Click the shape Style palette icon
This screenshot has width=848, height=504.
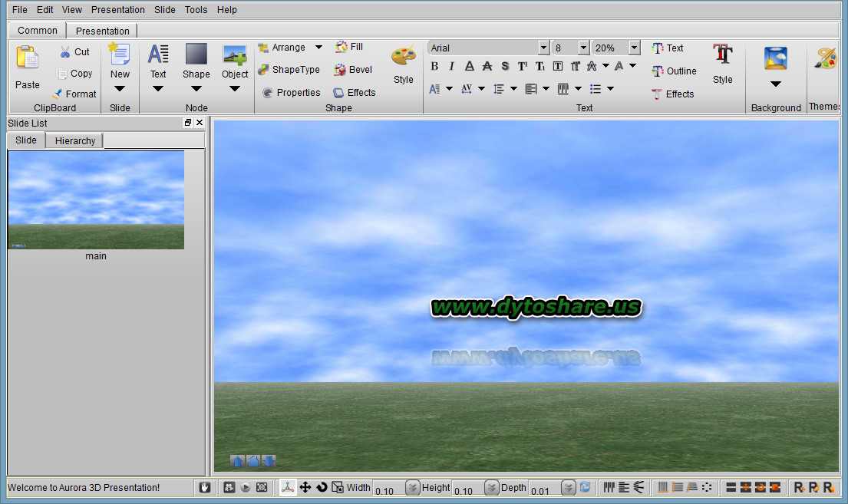coord(404,56)
